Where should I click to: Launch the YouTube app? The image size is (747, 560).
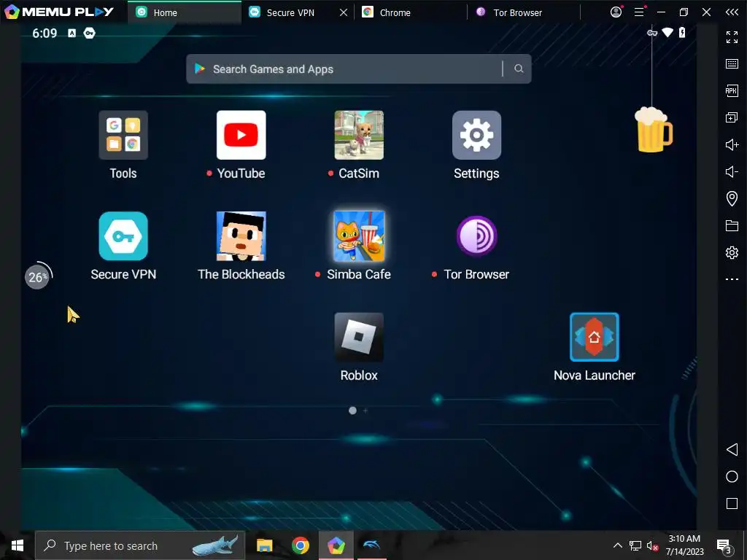pos(241,135)
